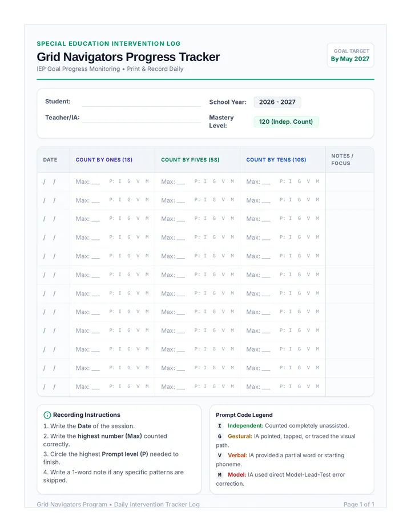Click the 'COUNT BY TENS (10S)' column header
Image resolution: width=411 pixels, height=532 pixels.
click(276, 160)
